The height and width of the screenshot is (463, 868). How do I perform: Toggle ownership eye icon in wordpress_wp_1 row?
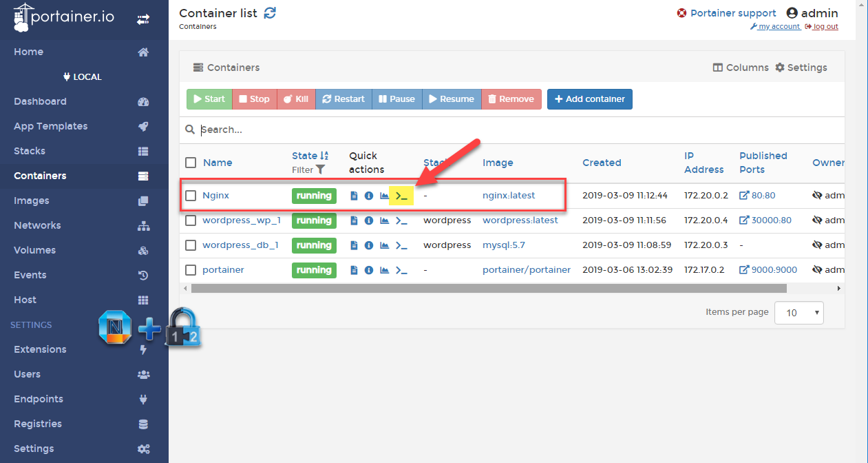pyautogui.click(x=818, y=220)
